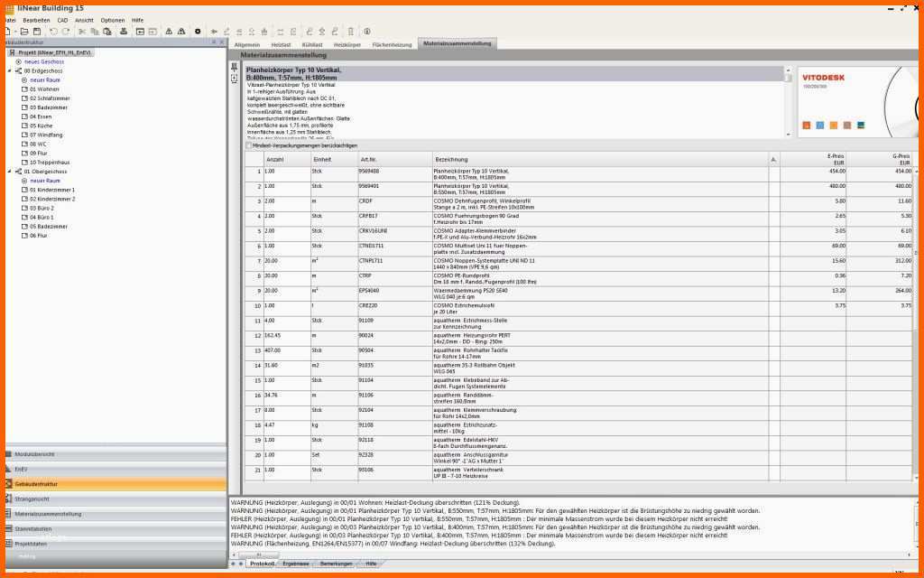924x578 pixels.
Task: Switch to the Heizkörper tab
Action: point(347,44)
